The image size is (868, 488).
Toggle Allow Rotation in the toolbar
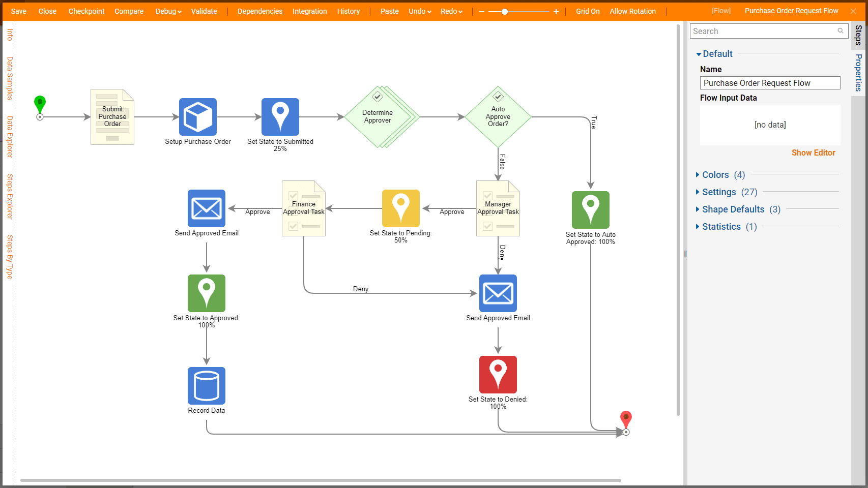click(x=633, y=11)
